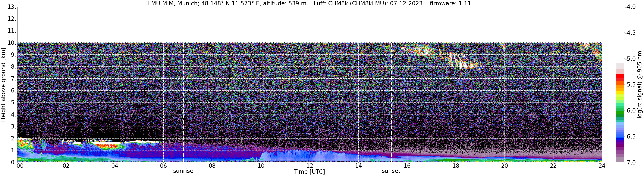
Task: Click the log(rc-signal) color bar
Action: (x=620, y=85)
